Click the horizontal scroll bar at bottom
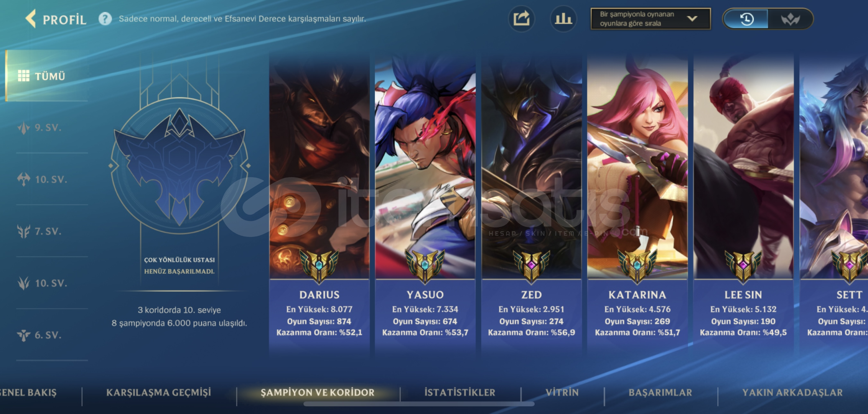 click(x=419, y=404)
